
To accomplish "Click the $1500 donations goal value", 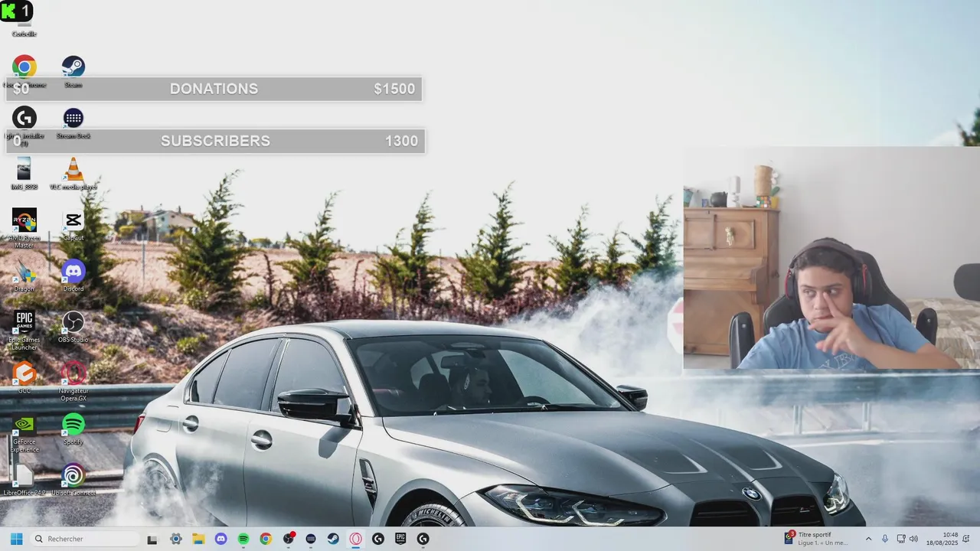I will (x=394, y=89).
